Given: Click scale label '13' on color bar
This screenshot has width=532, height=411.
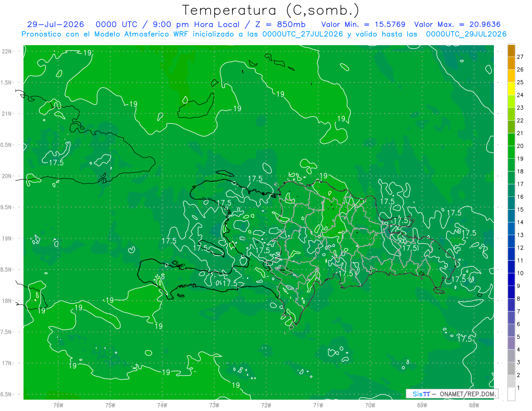Looking at the screenshot, I should 520,235.
